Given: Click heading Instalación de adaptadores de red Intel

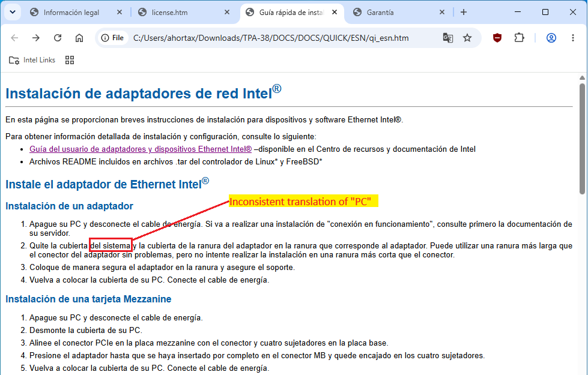Looking at the screenshot, I should point(144,92).
